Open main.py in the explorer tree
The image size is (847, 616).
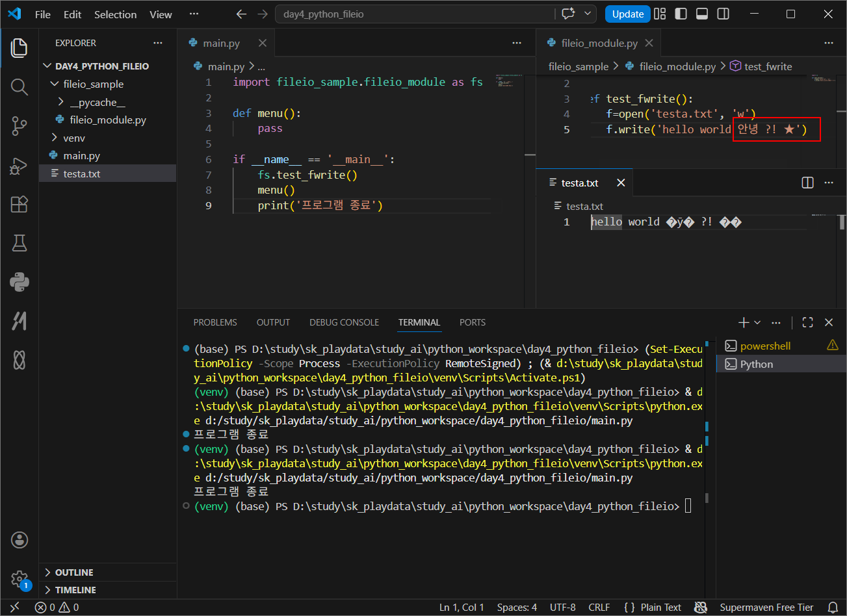pyautogui.click(x=108, y=155)
